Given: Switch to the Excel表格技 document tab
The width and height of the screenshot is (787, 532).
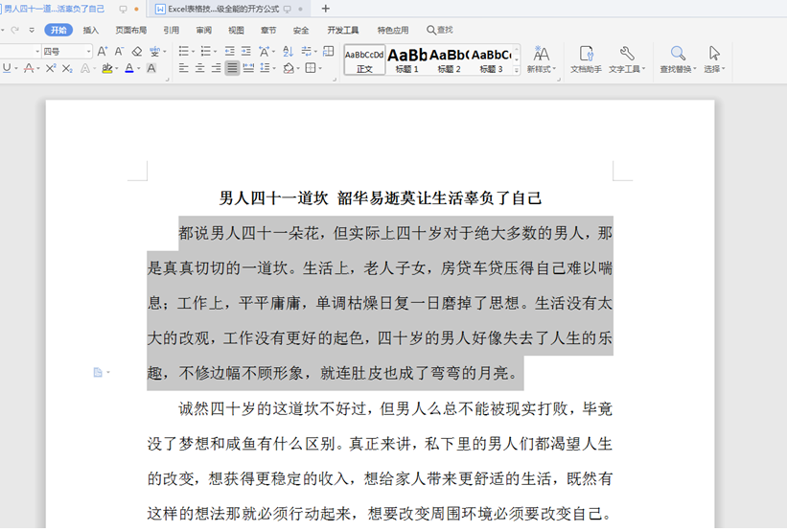Looking at the screenshot, I should pos(223,9).
